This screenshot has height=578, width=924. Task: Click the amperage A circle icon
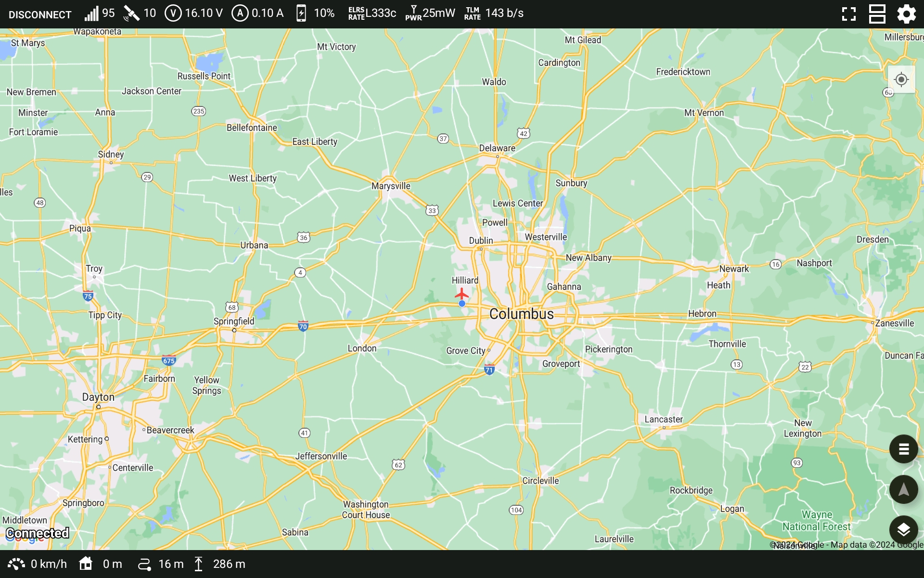[240, 13]
